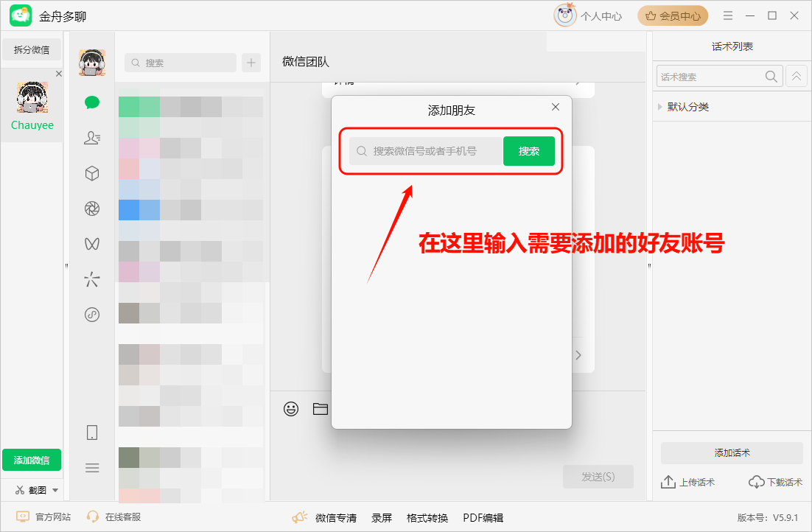Click the 拆分微信 button
This screenshot has height=532, width=812.
(32, 49)
